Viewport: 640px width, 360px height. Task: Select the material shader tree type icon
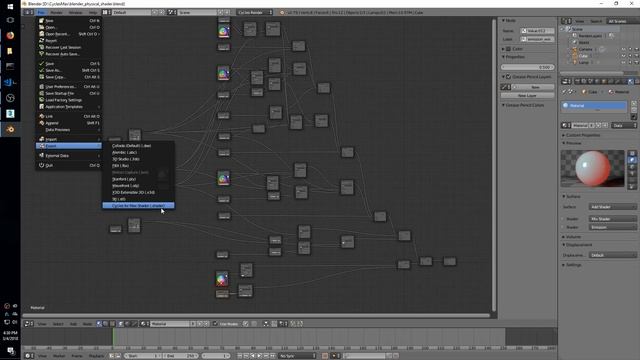tap(99, 324)
